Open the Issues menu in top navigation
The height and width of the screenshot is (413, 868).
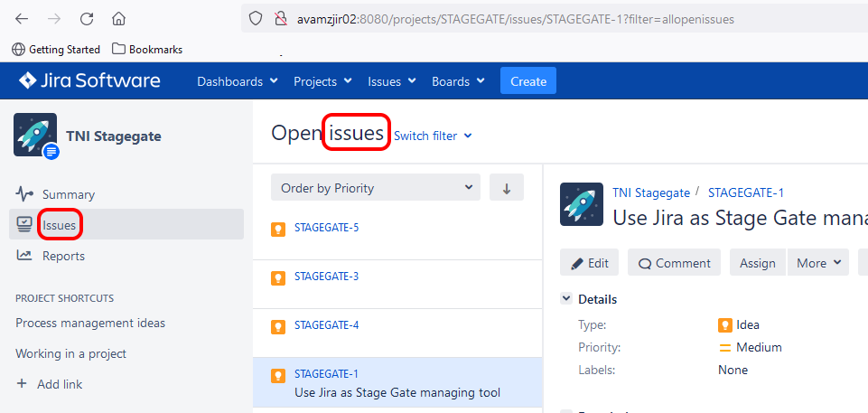click(392, 81)
